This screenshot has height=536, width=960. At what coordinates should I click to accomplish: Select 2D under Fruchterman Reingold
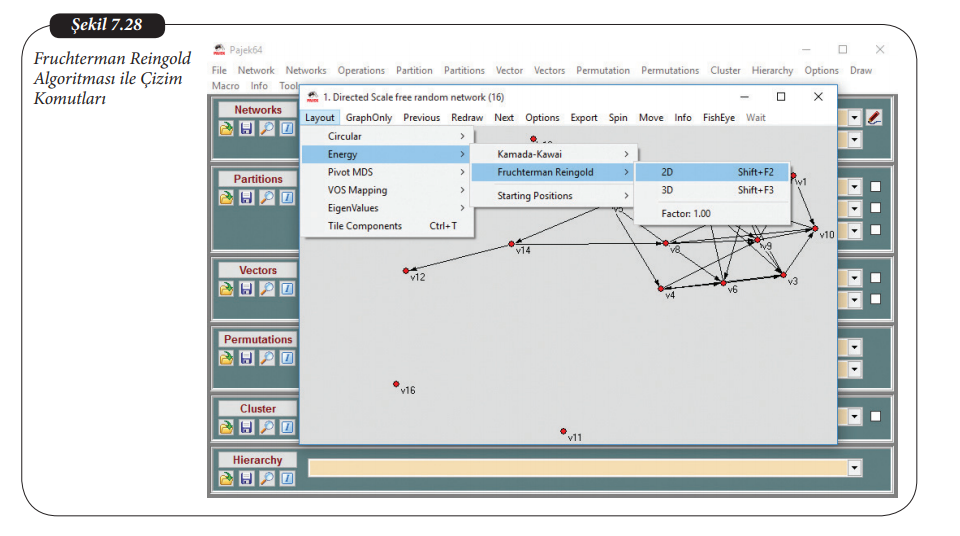(x=667, y=172)
